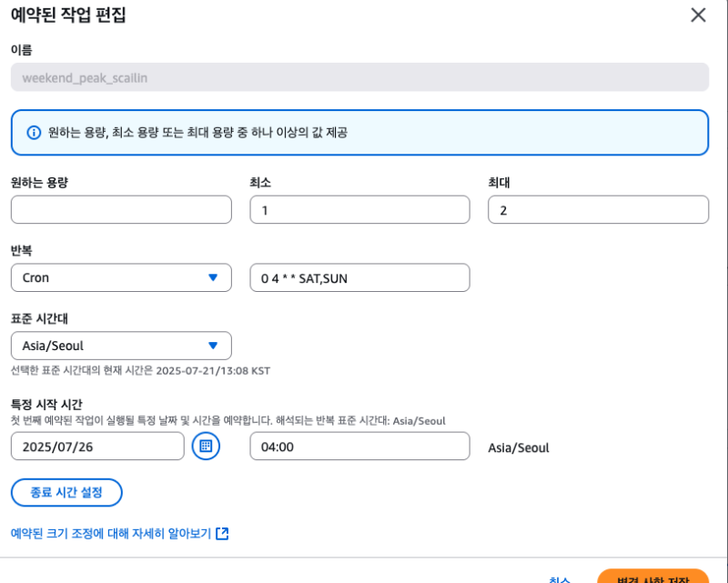Click the 취소 button
The width and height of the screenshot is (728, 583).
click(x=560, y=578)
